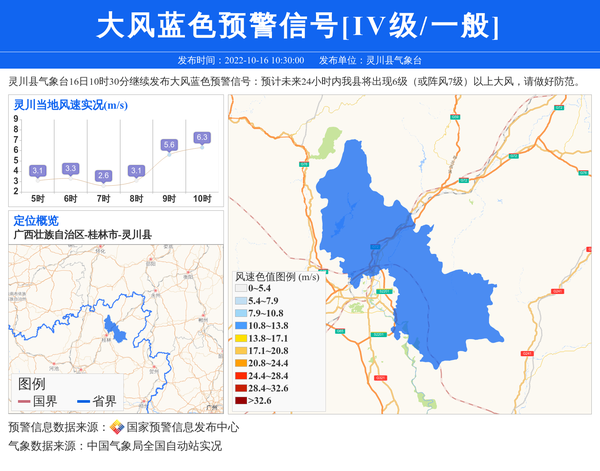The width and height of the screenshot is (600, 471).
Task: Select the yellow 13.8~17.1 legend swatch
Action: click(240, 338)
